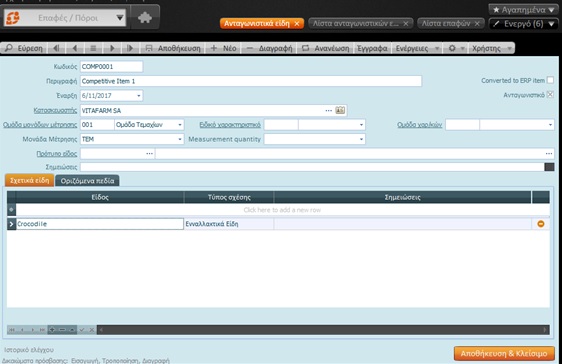Delete record with Διαγραφή button
This screenshot has height=364, width=562.
[x=269, y=48]
